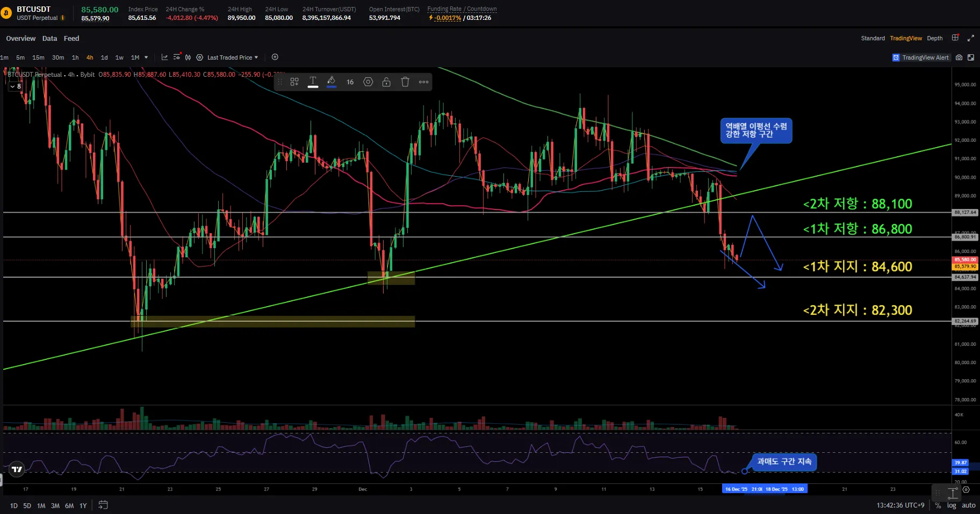This screenshot has width=980, height=514.
Task: Select the text color T icon
Action: (313, 82)
